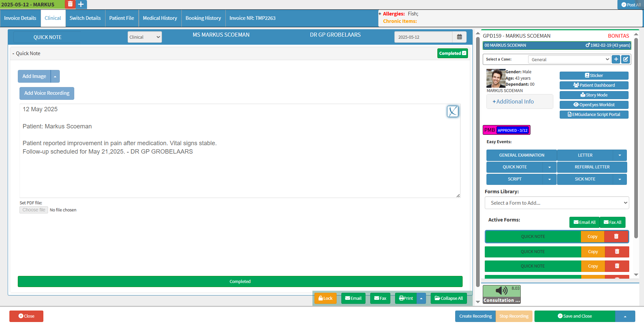
Task: Click the GENERAL EXAMINATION easy event
Action: pos(522,155)
